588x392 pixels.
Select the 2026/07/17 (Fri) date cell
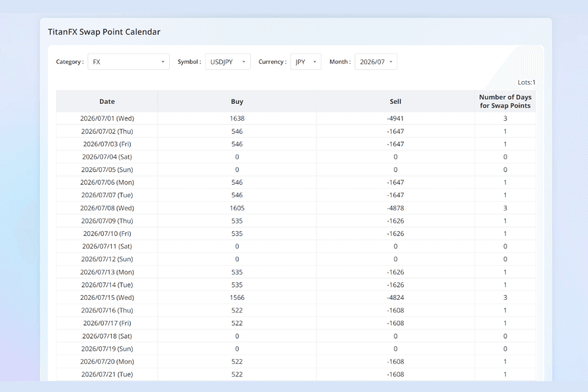coord(107,323)
